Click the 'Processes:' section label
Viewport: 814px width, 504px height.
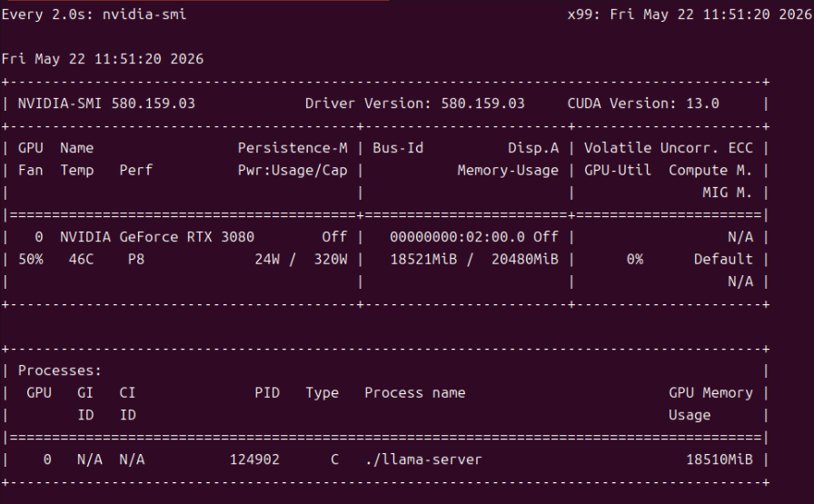point(60,371)
